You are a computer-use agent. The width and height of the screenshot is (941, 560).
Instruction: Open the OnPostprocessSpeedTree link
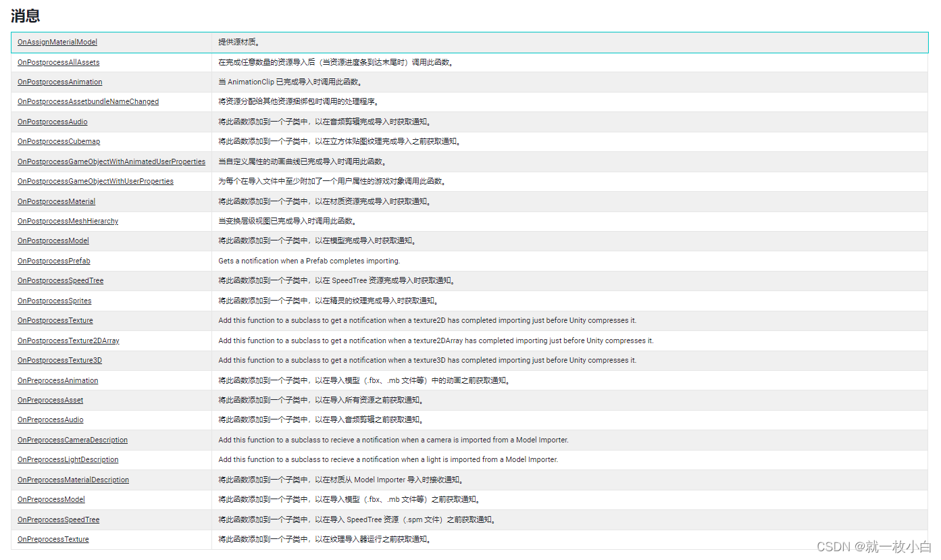point(61,280)
